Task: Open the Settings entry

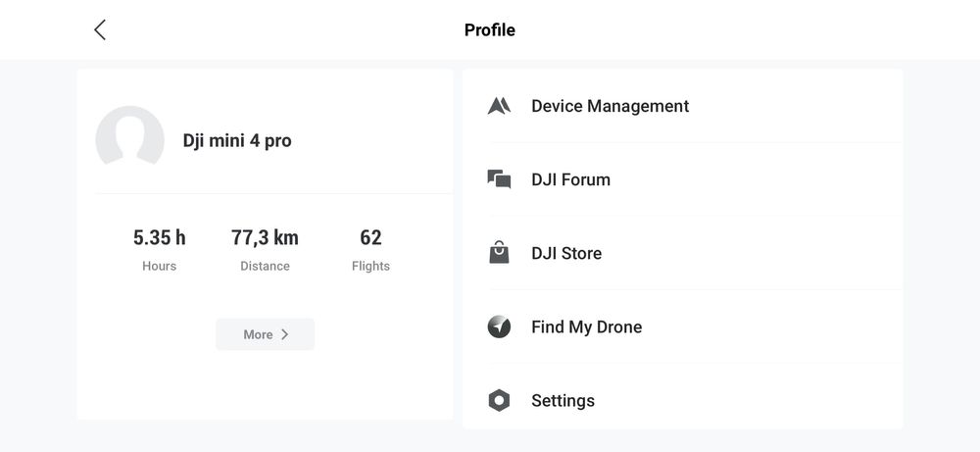Action: pos(683,396)
